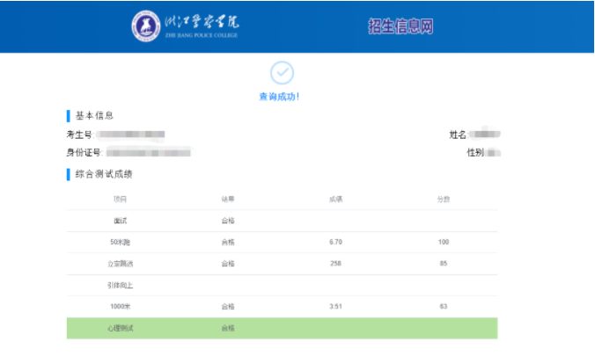Click the 立定跳远 row label
The image size is (595, 364).
121,264
